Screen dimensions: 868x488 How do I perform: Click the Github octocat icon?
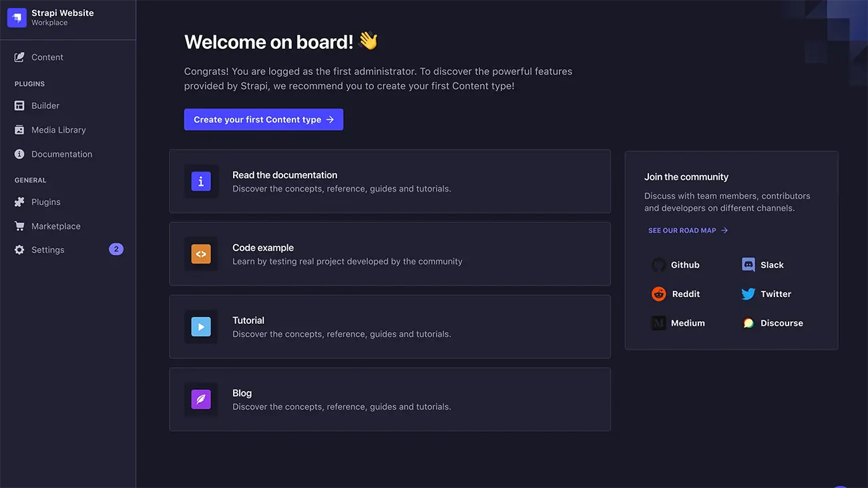pos(659,265)
